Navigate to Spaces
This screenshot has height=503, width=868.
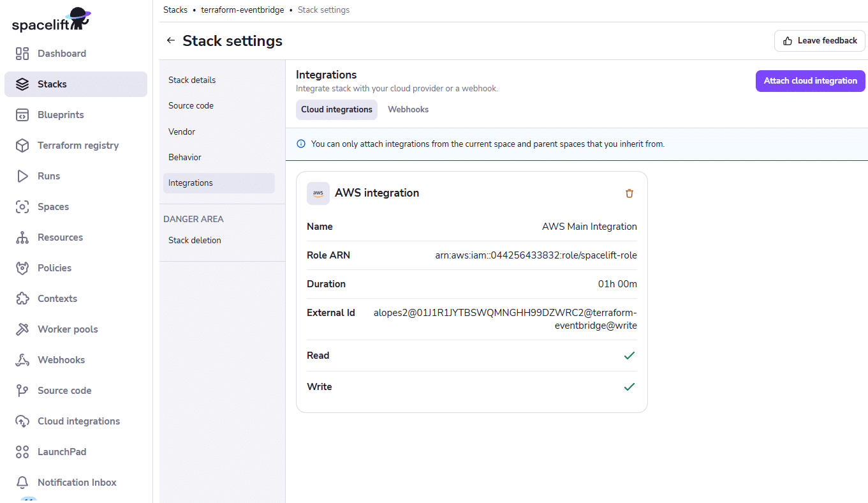76,207
